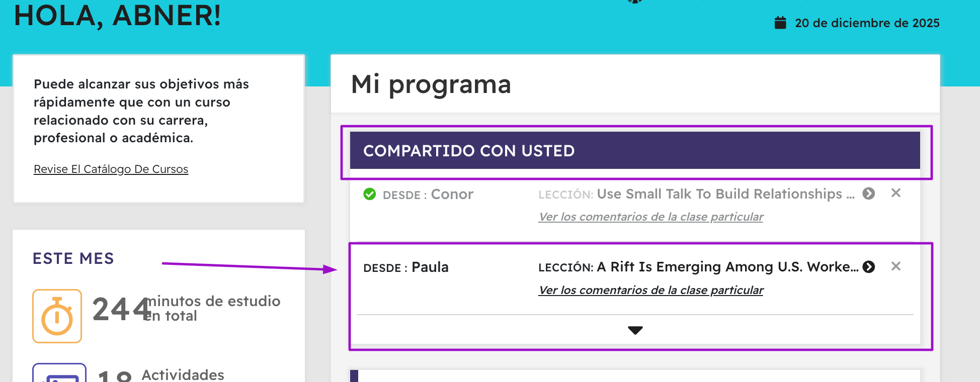Click the 244 minutos de estudio stat
980x382 pixels.
[x=186, y=308]
